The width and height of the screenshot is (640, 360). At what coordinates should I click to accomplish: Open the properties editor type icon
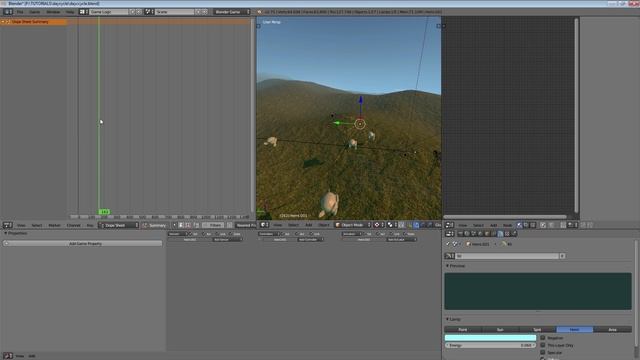(449, 234)
